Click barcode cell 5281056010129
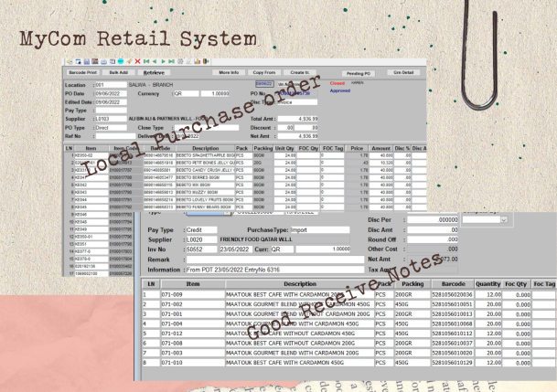Viewport: 557px width, 392px height. point(453,363)
